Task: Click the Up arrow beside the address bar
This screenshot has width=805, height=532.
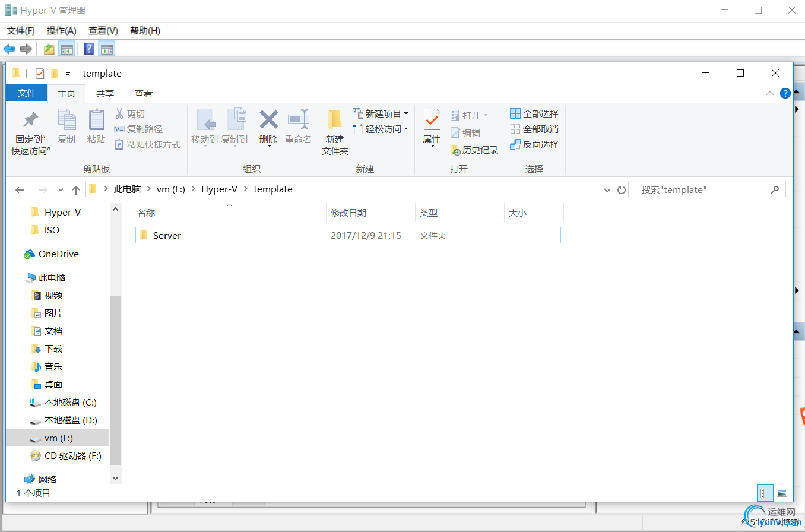Action: [x=76, y=190]
